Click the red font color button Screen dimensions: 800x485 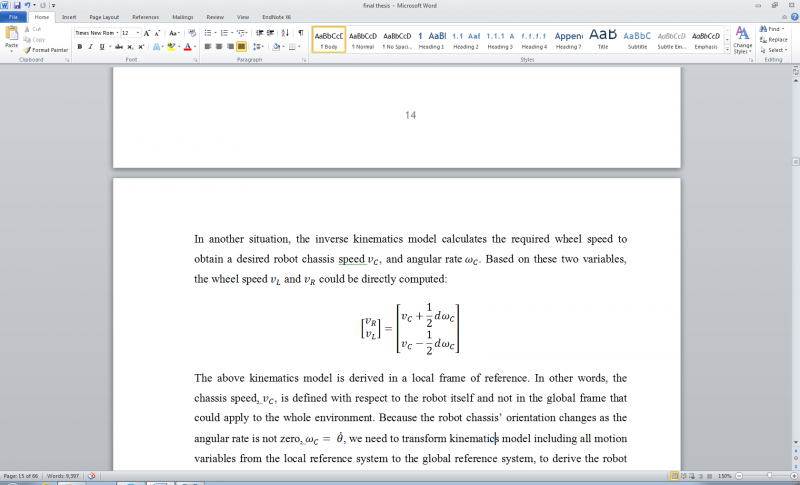(x=188, y=46)
